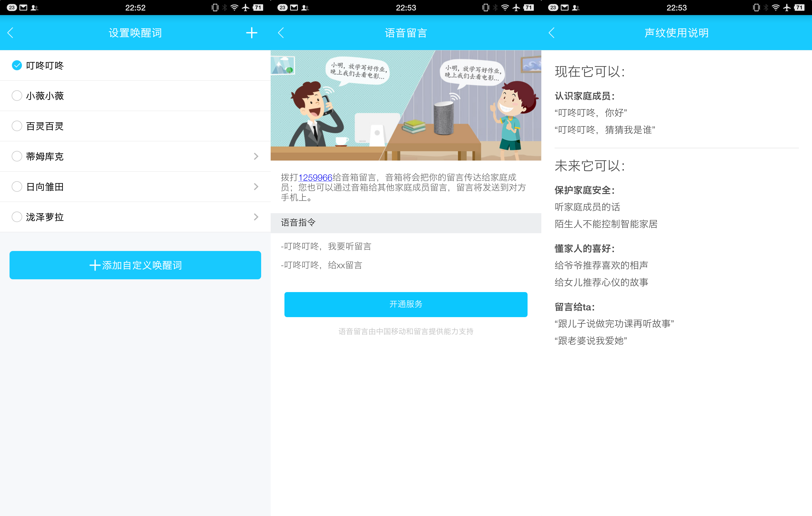Tap the 1259966 phone number link
Screen dimensions: 812x516
[315, 178]
